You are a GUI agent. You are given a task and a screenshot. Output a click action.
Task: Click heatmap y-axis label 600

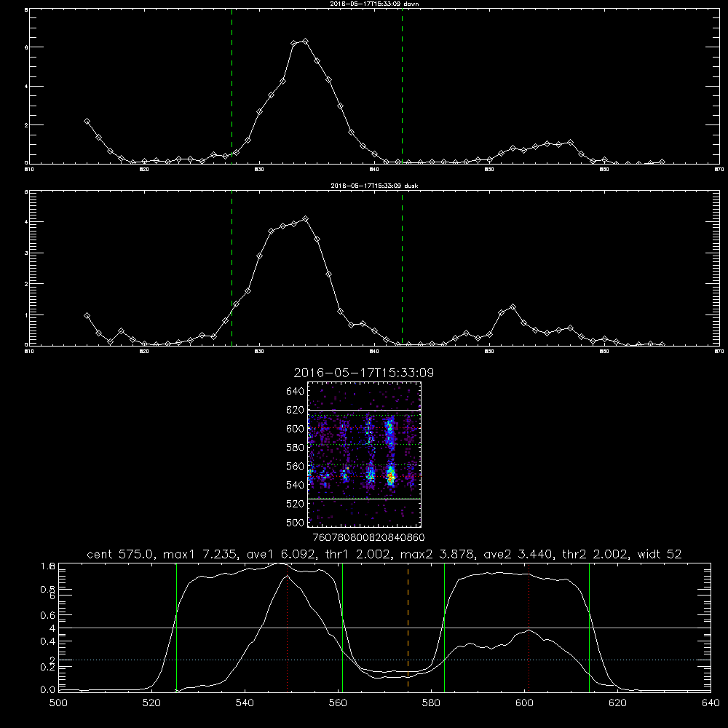296,429
